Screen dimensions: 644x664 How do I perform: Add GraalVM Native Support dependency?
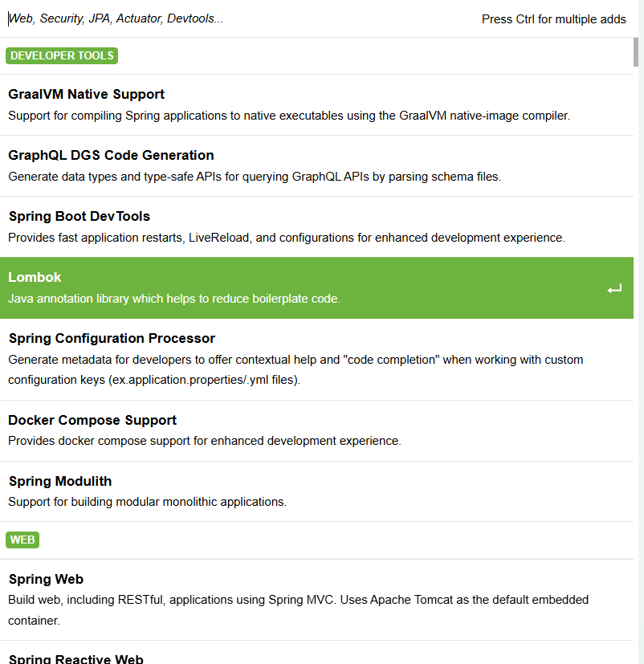pyautogui.click(x=87, y=95)
